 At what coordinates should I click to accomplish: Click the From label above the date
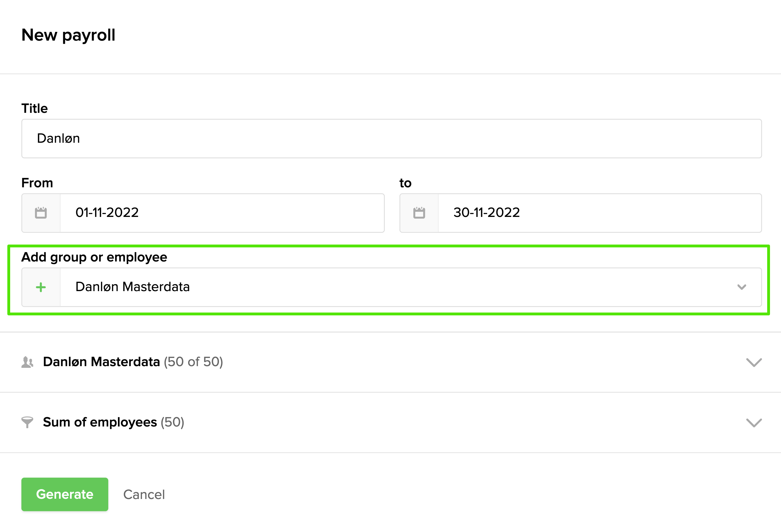37,183
